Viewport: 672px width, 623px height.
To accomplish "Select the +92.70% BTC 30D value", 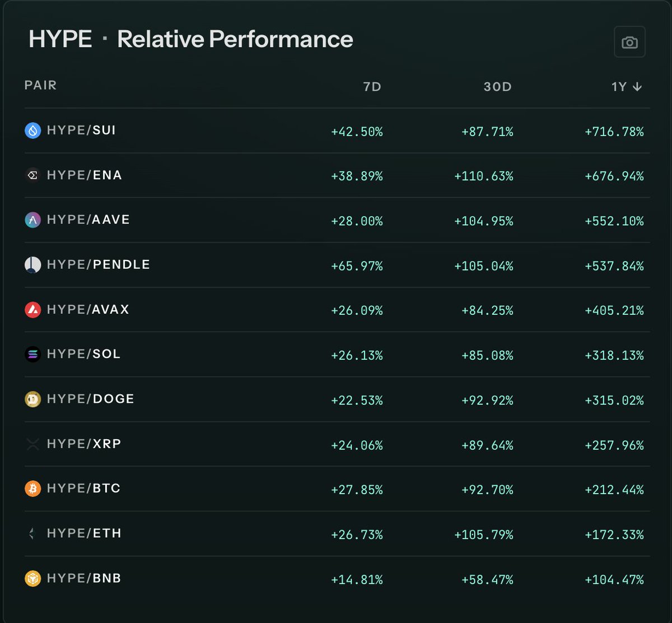I will [487, 490].
